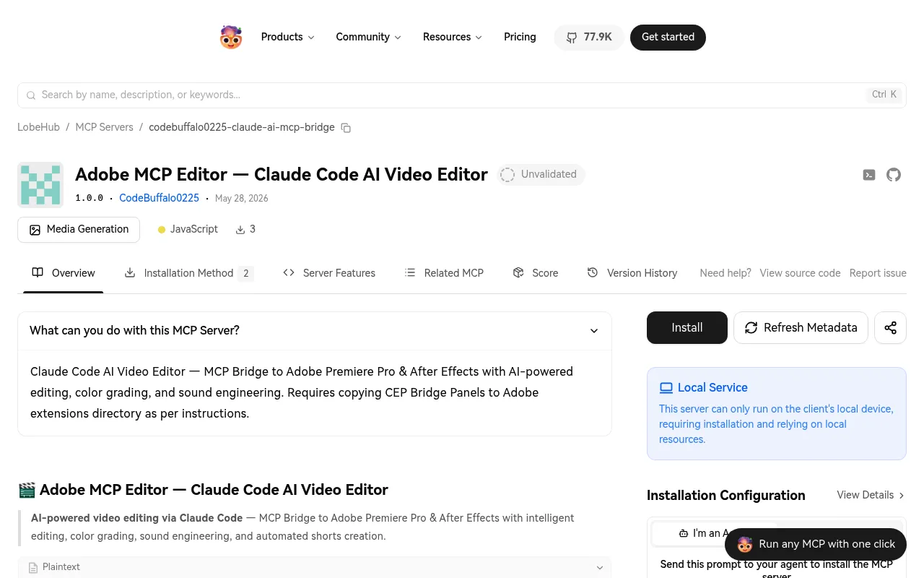Click the download count icon
Screen dimensions: 924x578
240,230
